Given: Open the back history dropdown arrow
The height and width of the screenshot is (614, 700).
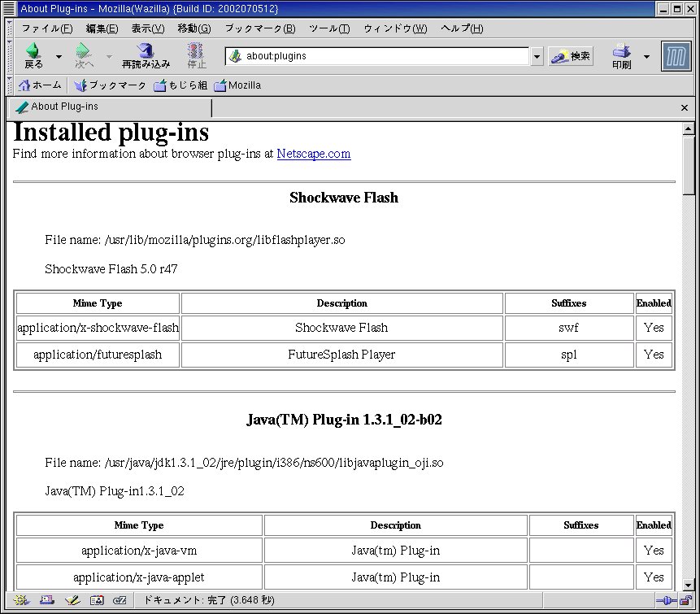Looking at the screenshot, I should tap(59, 57).
